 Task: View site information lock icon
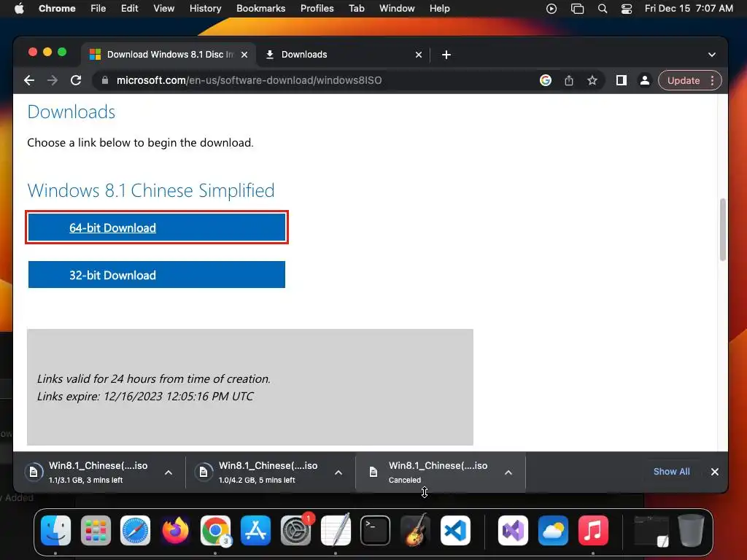[105, 80]
